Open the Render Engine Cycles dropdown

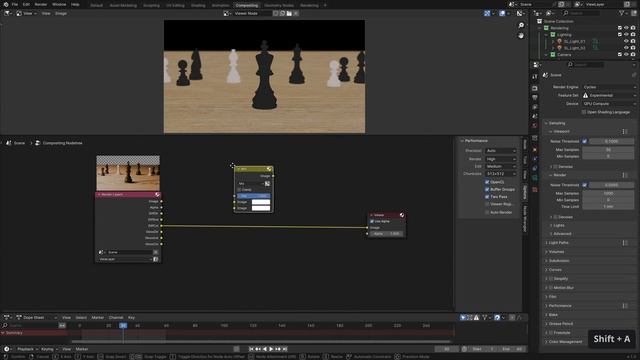(609, 87)
